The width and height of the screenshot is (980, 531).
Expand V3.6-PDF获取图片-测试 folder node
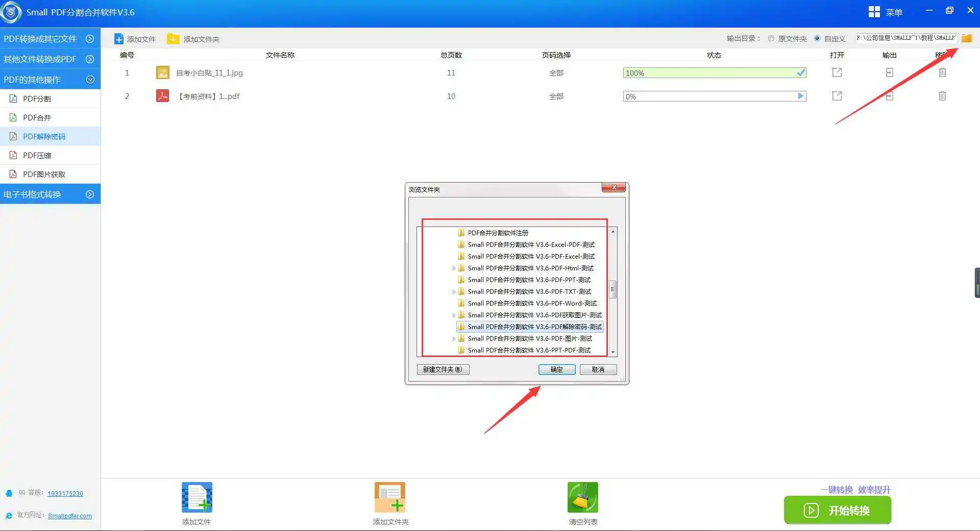(454, 315)
